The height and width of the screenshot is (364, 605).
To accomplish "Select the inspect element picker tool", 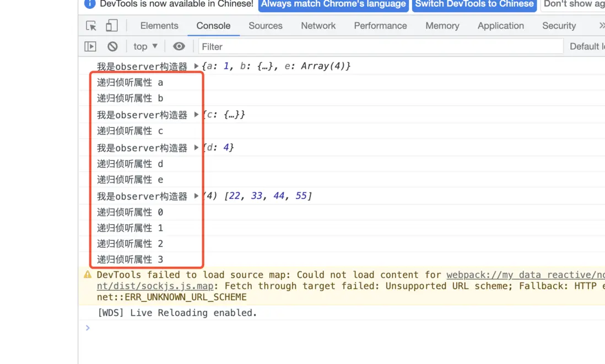I will 90,25.
